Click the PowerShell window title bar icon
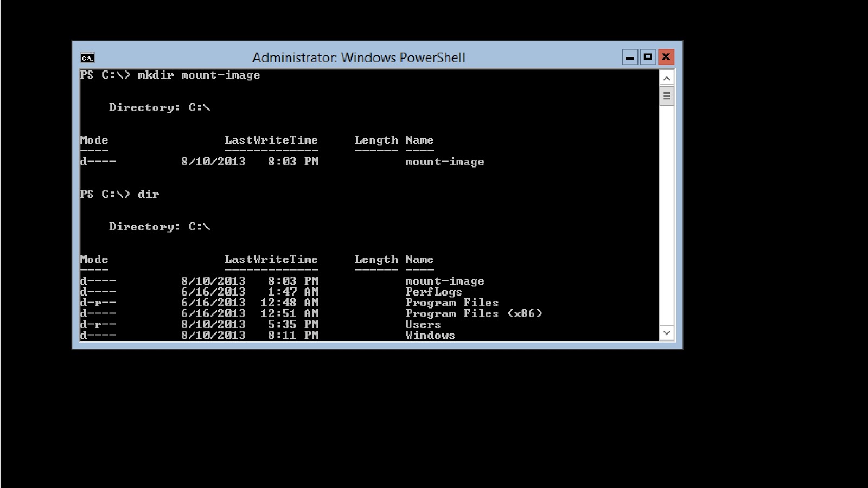This screenshot has height=488, width=868. (87, 56)
